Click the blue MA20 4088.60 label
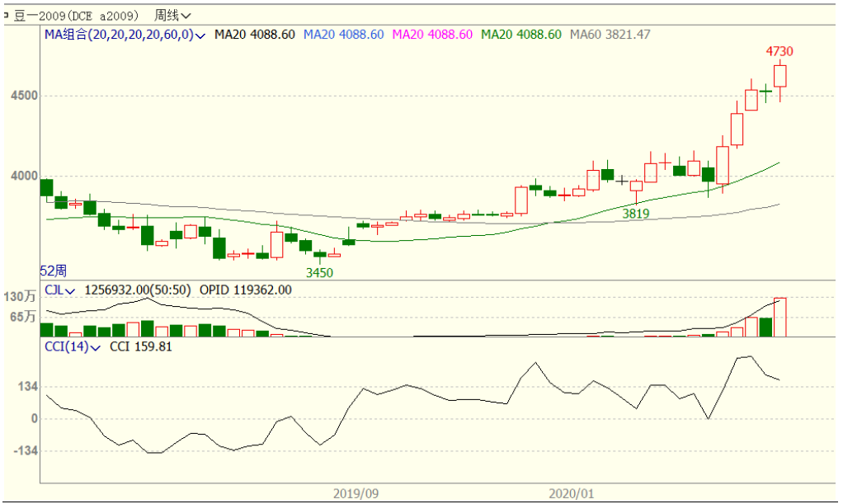 pyautogui.click(x=343, y=35)
